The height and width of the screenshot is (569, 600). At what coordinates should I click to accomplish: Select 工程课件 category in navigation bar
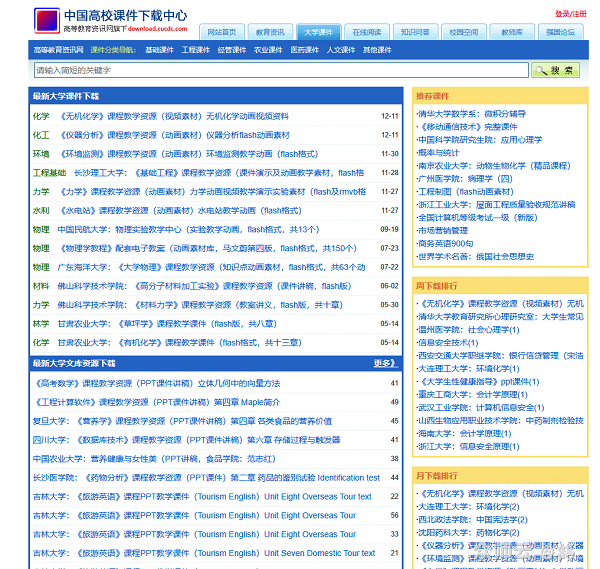195,49
